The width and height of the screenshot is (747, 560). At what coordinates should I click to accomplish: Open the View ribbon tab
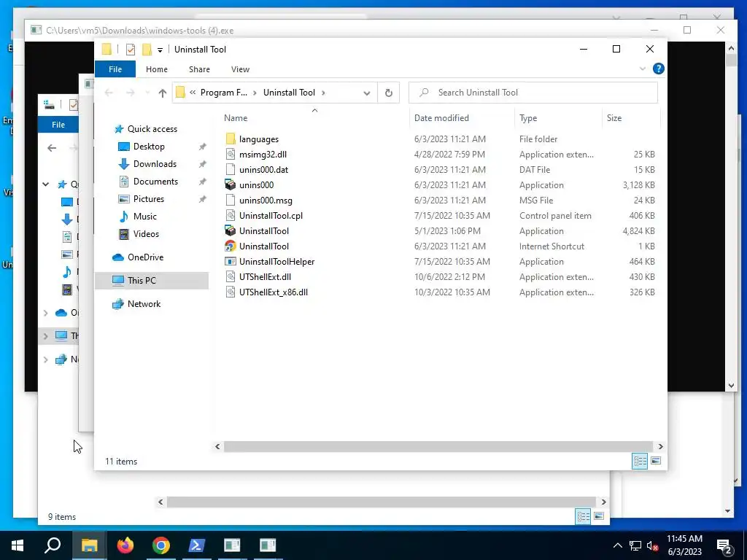coord(240,69)
